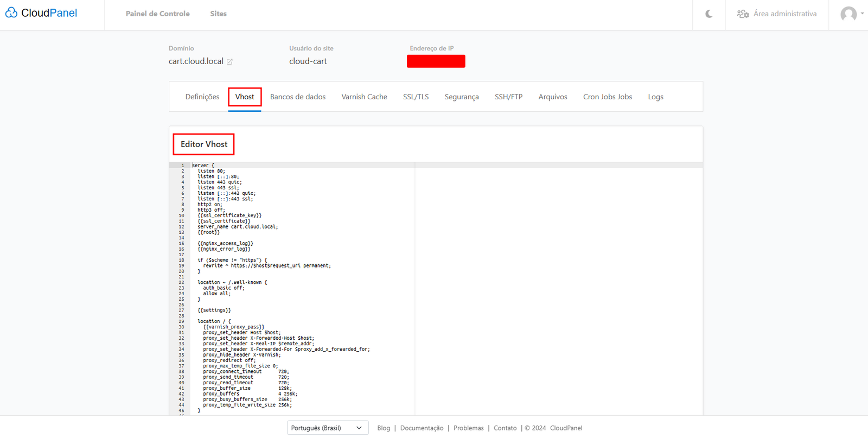Open the Blog footer link
This screenshot has height=438, width=868.
(384, 428)
